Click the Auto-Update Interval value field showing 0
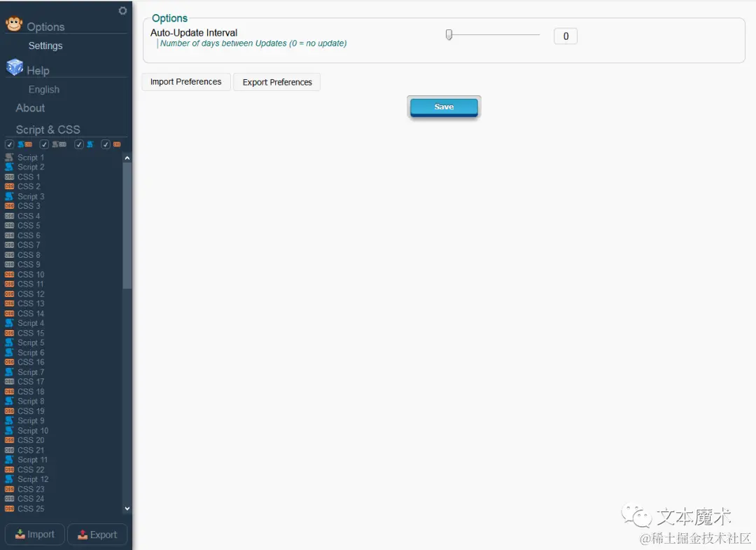 (x=566, y=36)
